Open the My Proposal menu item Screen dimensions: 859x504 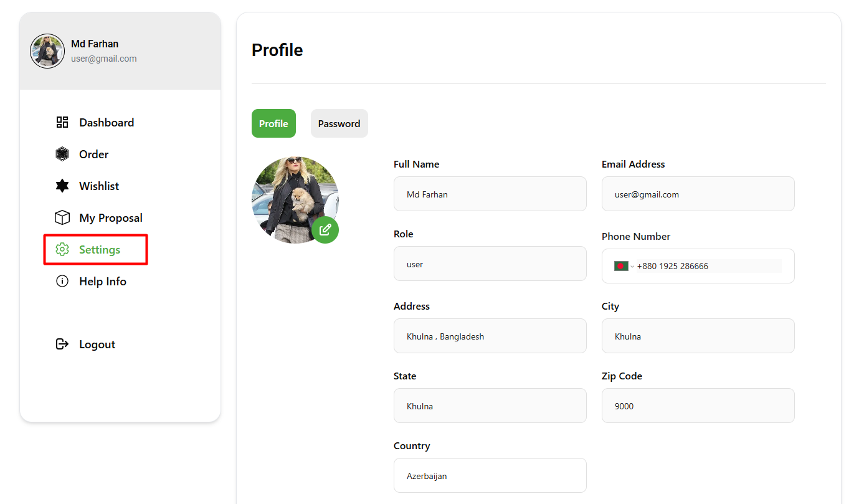click(111, 217)
